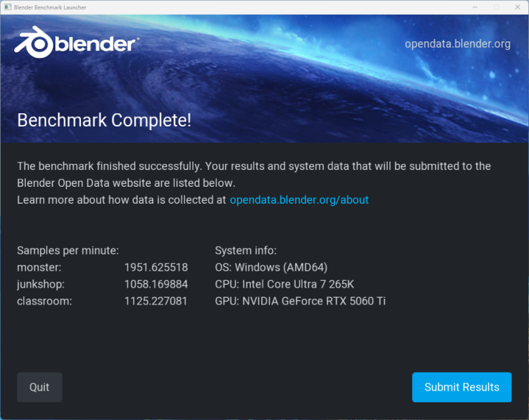
Task: Click the Blender Benchmark Launcher window title
Action: pyautogui.click(x=50, y=7)
